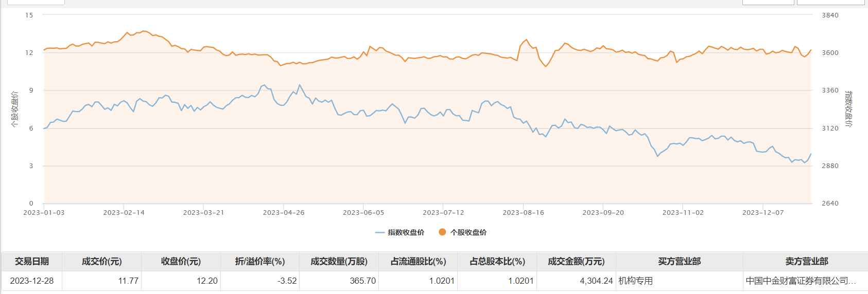
Task: Select the 2023-12-28 trade date cell
Action: (x=32, y=281)
